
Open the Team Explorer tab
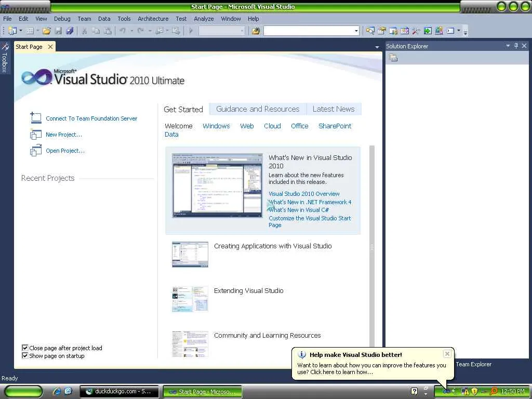coord(474,364)
